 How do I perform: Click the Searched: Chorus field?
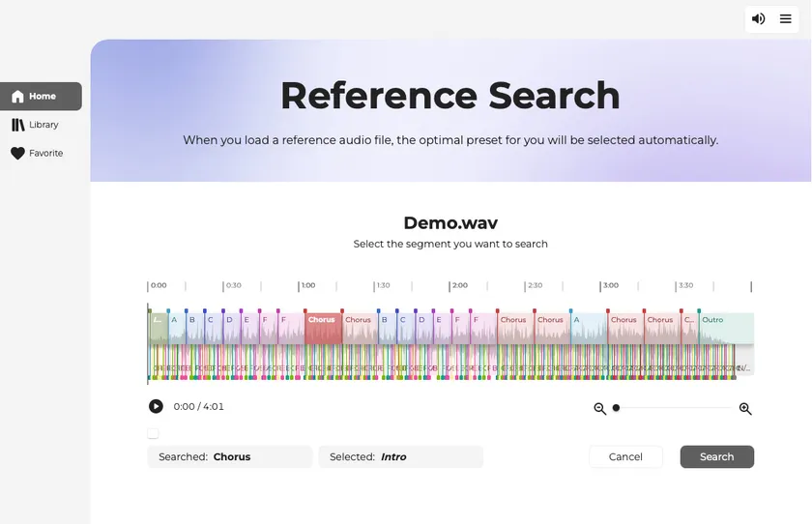[230, 456]
